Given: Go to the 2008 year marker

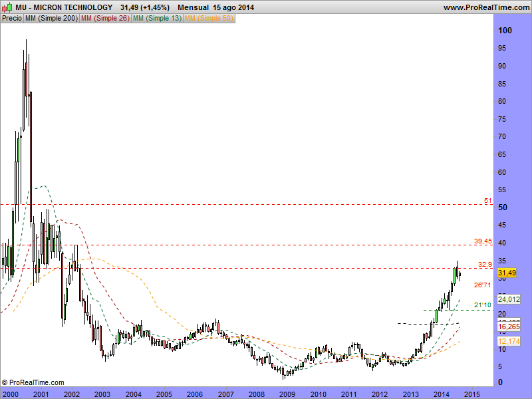Looking at the screenshot, I should tap(257, 394).
